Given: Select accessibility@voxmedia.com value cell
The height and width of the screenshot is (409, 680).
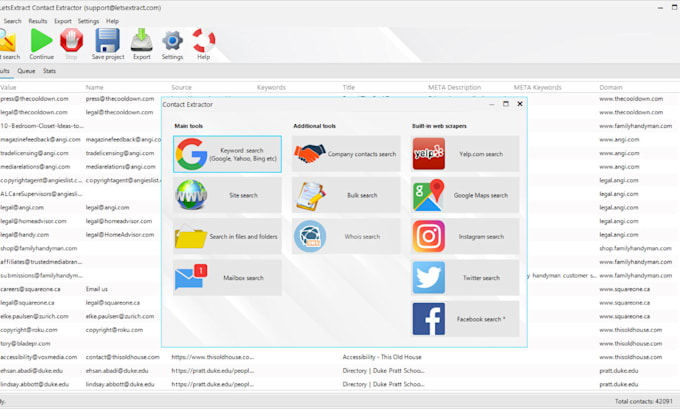Looking at the screenshot, I should (39, 357).
